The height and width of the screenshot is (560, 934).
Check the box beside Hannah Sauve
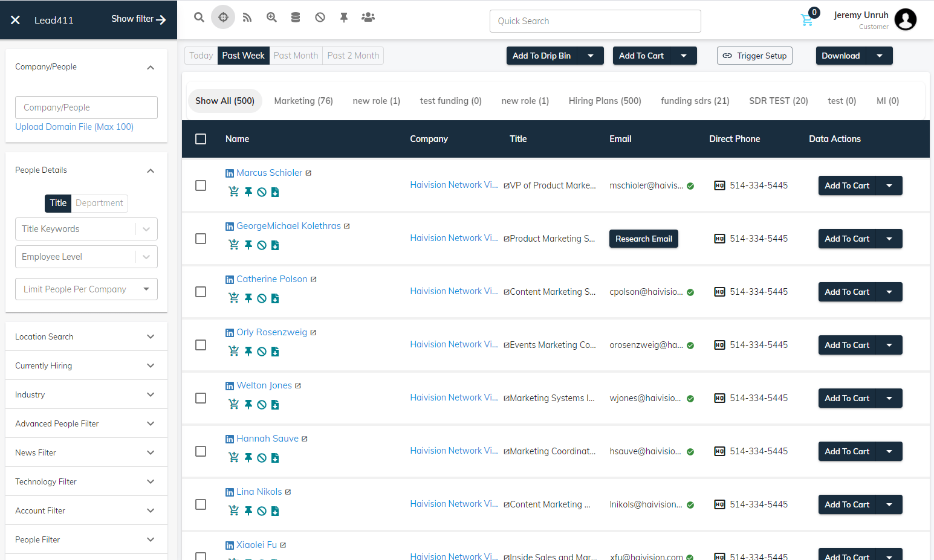tap(201, 451)
